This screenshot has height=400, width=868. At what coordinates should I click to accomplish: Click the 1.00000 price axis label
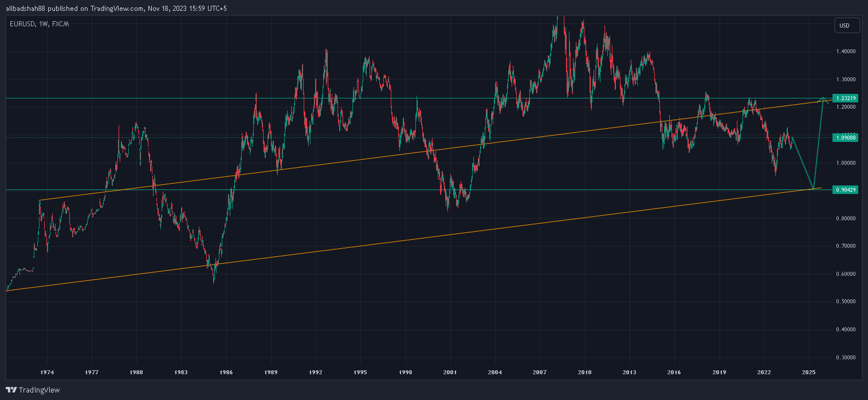pos(846,163)
